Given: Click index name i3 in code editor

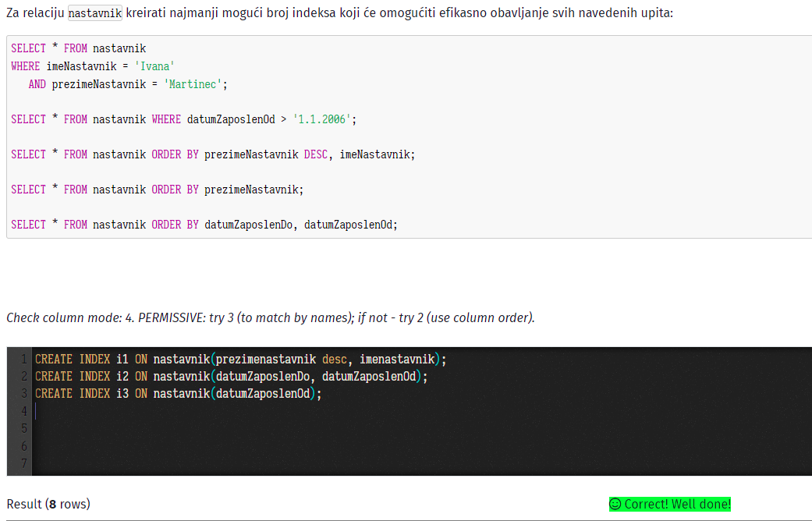Looking at the screenshot, I should (x=122, y=394).
